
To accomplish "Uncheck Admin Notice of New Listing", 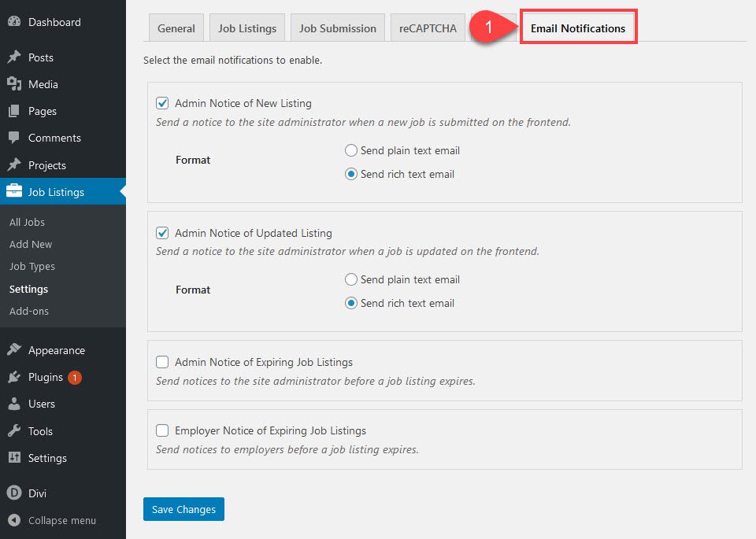I will point(162,103).
